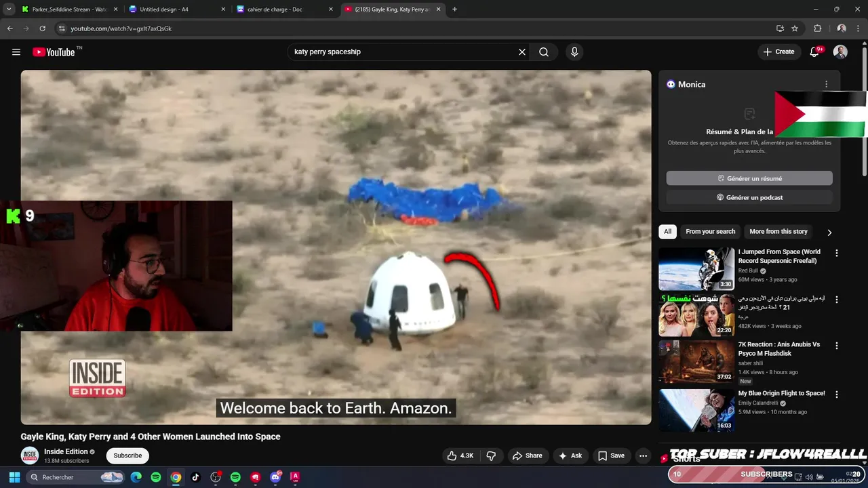
Task: Switch to Untitled design - A4 tab
Action: 176,9
